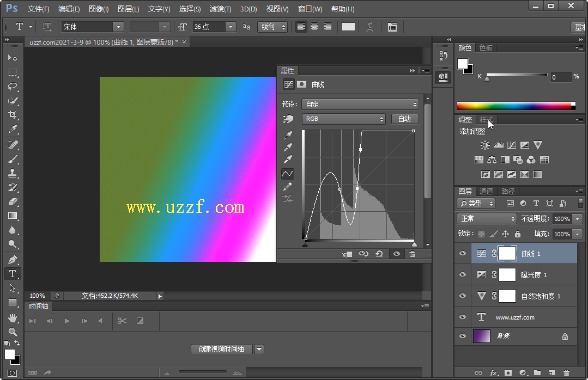Hide the 背景 layer
The height and width of the screenshot is (380, 588).
(x=462, y=336)
